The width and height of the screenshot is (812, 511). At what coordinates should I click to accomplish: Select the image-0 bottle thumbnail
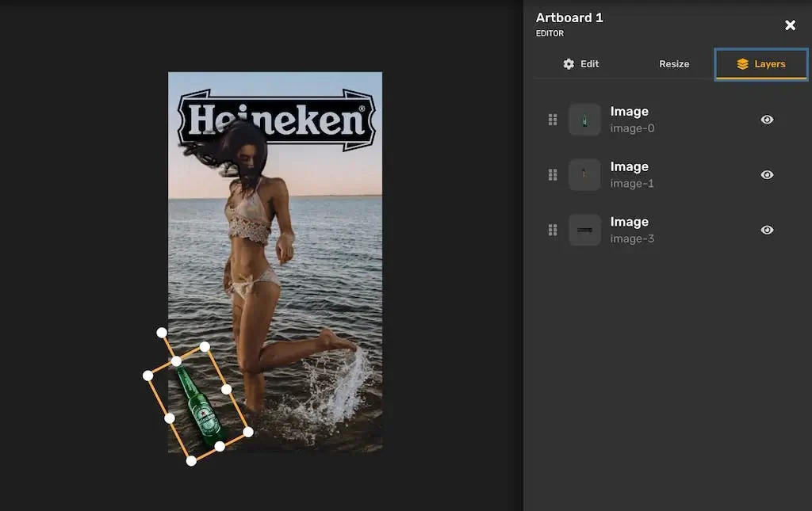584,120
